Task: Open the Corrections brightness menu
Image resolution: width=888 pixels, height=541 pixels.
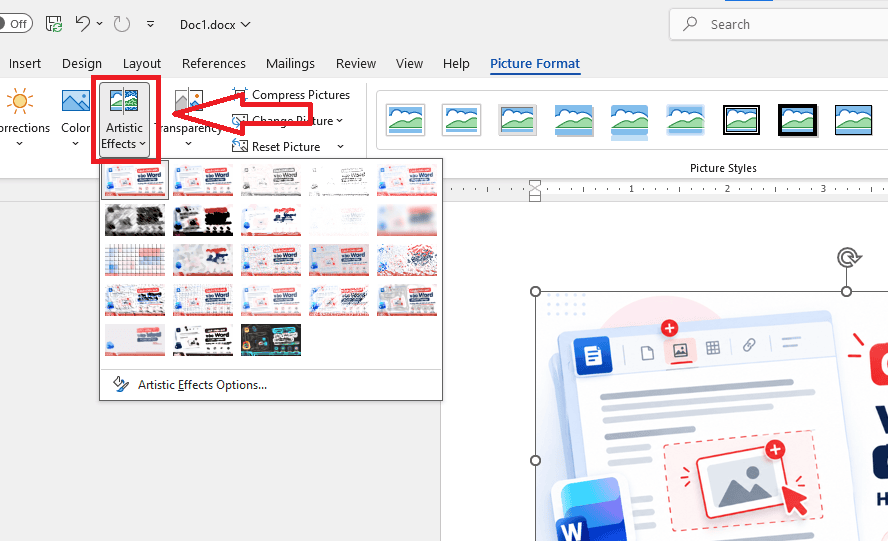Action: click(x=20, y=118)
